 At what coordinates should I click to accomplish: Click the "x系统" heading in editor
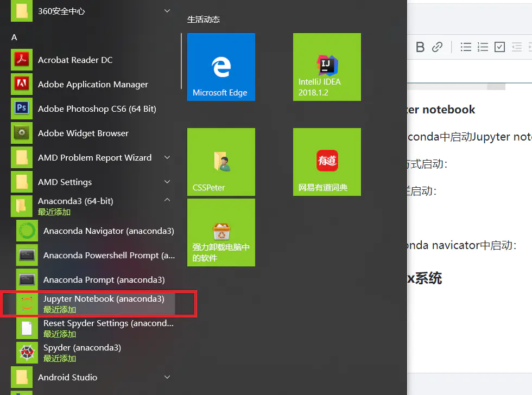click(x=425, y=278)
